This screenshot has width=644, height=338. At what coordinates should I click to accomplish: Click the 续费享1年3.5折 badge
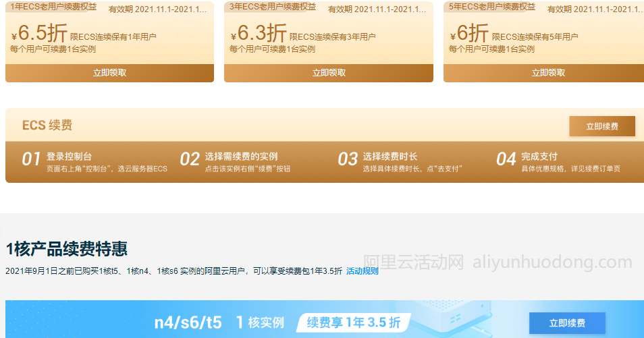click(x=354, y=322)
